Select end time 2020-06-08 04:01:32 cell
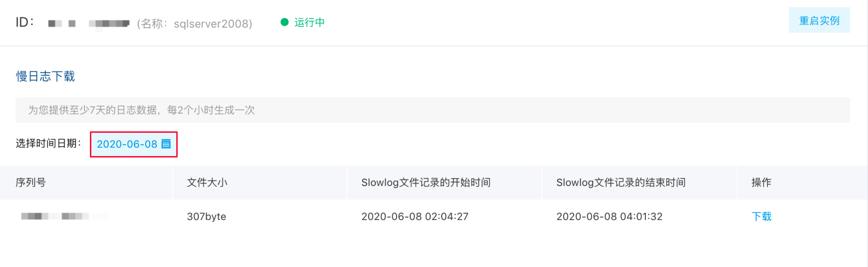The height and width of the screenshot is (267, 868). coord(609,216)
